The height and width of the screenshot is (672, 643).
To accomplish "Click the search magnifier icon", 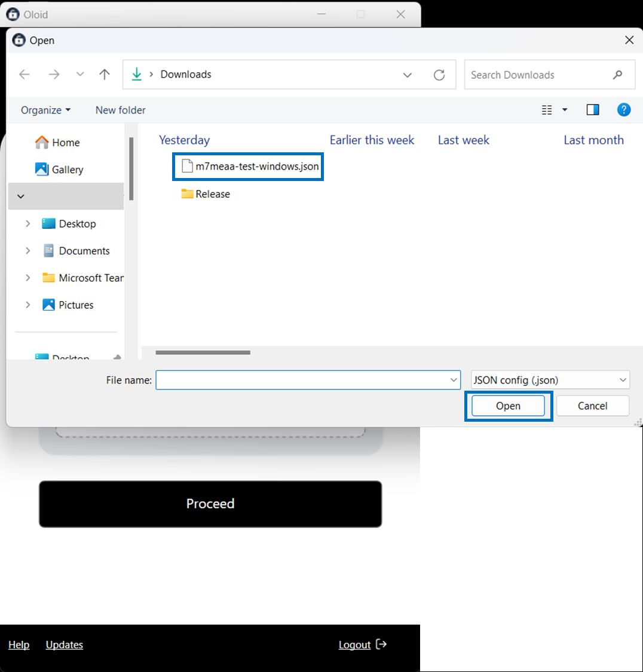I will 617,75.
